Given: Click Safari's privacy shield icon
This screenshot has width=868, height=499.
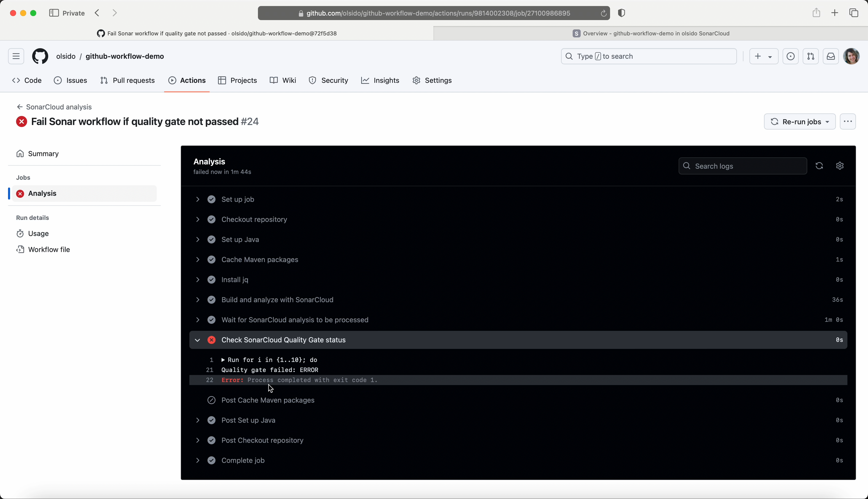Looking at the screenshot, I should click(622, 13).
